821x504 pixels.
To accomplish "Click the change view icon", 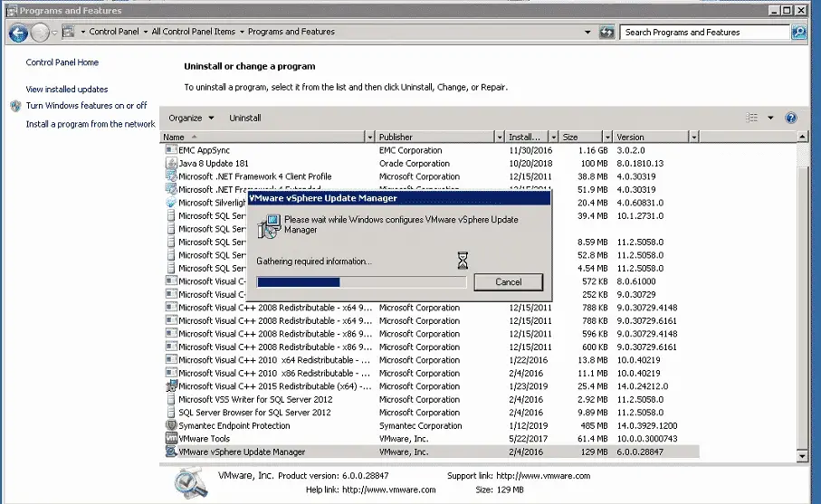I will [752, 118].
